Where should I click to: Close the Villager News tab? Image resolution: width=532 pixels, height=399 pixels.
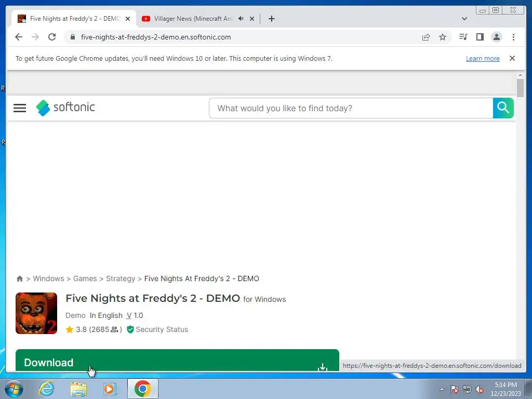click(252, 19)
